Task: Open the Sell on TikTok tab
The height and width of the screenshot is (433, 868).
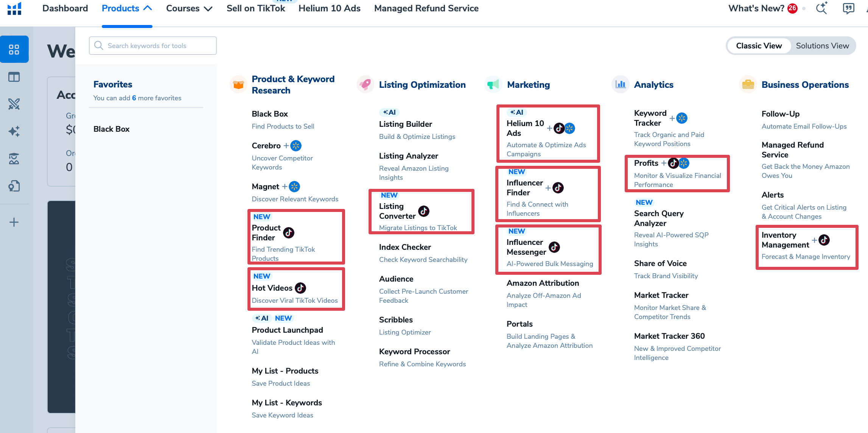Action: (x=256, y=8)
